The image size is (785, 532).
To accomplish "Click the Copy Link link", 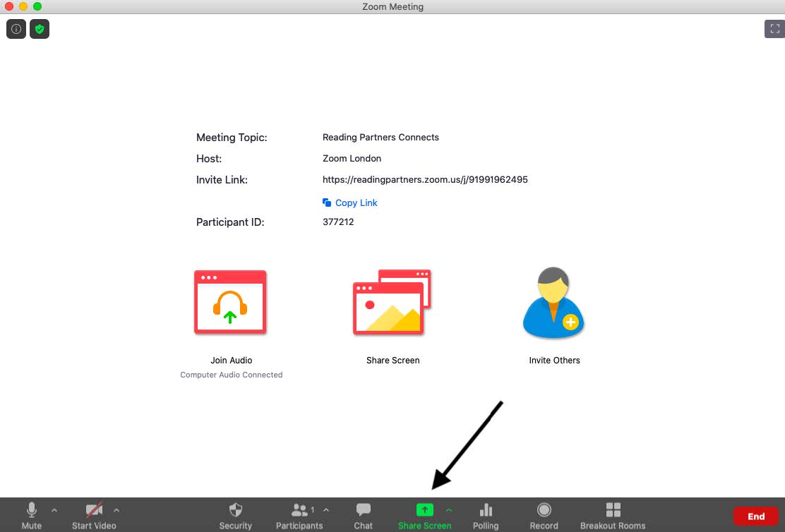I will point(350,202).
